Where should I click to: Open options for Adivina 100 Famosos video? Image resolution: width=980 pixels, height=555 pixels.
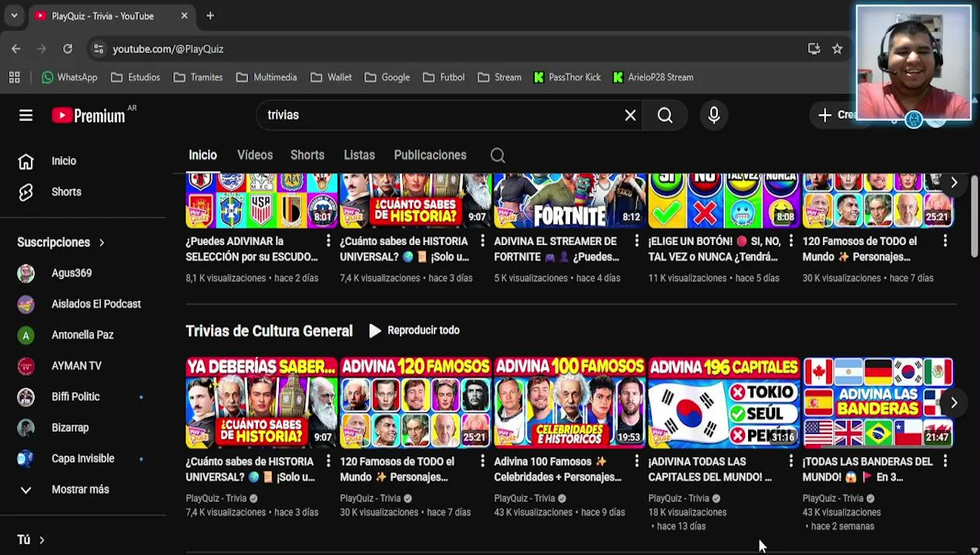(x=636, y=461)
